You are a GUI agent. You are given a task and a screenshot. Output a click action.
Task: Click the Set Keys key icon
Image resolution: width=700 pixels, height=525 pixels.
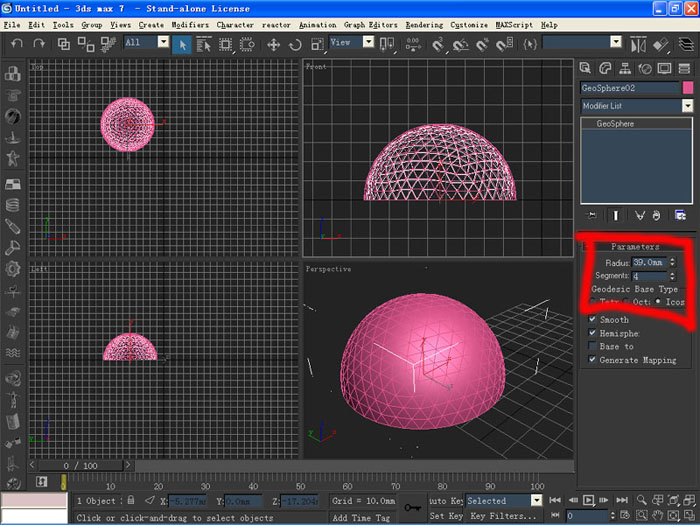pyautogui.click(x=412, y=508)
